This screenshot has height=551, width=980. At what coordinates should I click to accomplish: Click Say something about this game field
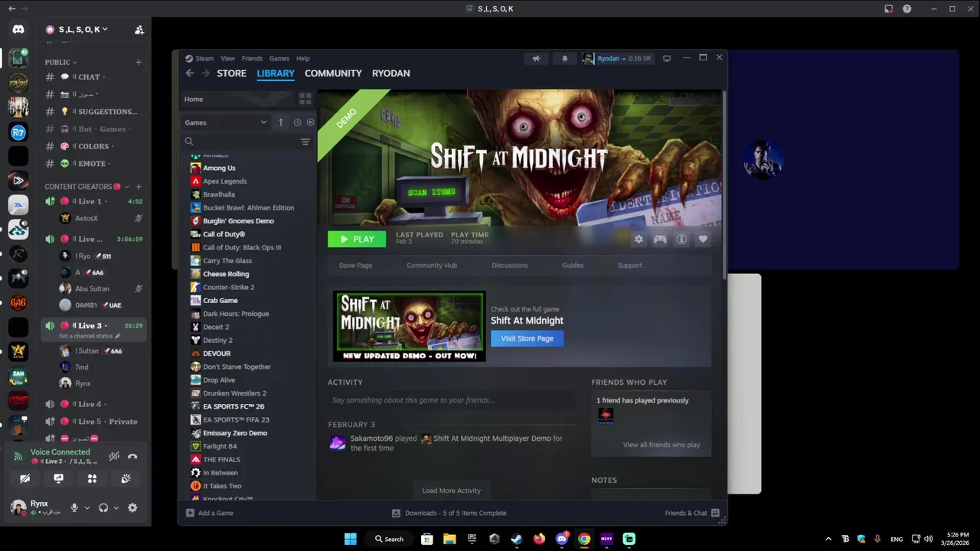coord(451,400)
